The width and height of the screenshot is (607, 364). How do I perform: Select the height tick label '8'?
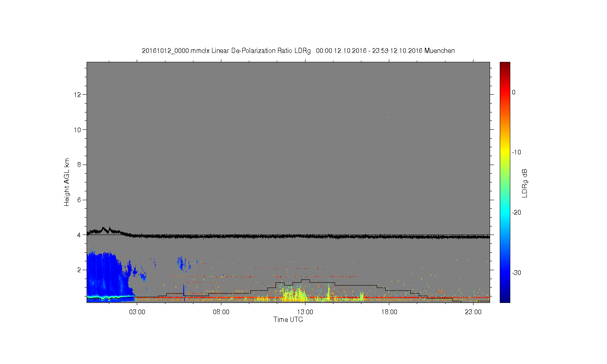[x=79, y=165]
